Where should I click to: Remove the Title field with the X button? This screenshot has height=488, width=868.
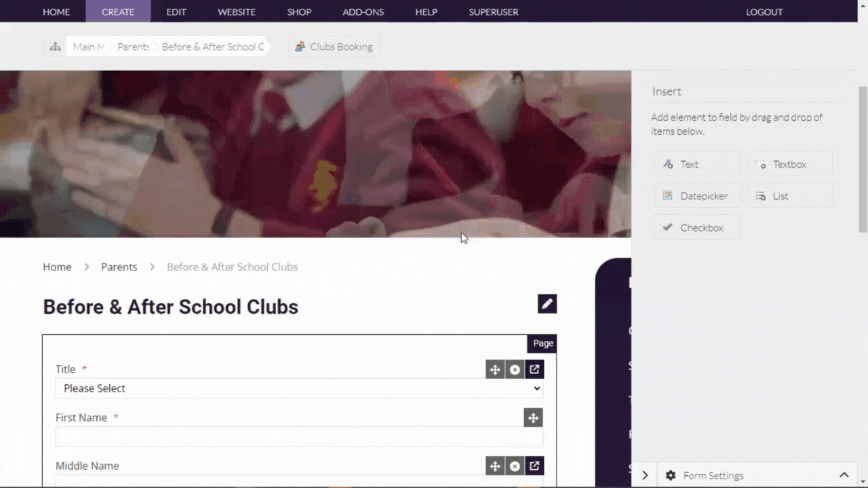click(515, 369)
